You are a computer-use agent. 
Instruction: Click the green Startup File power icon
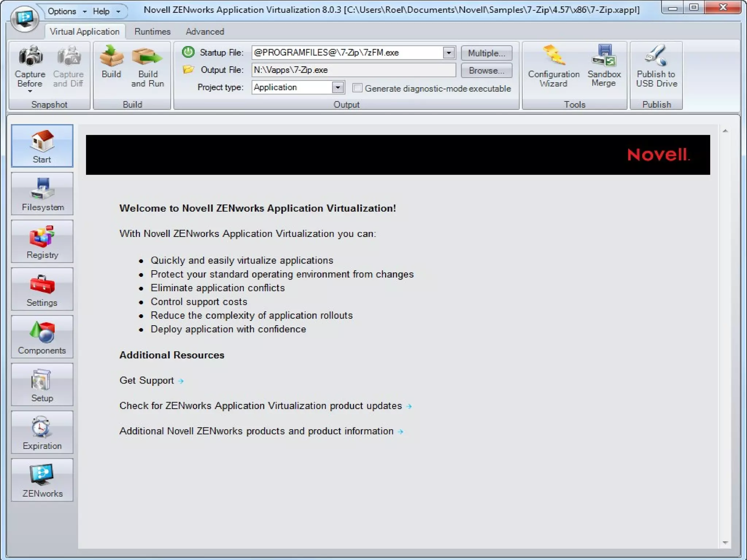tap(188, 52)
